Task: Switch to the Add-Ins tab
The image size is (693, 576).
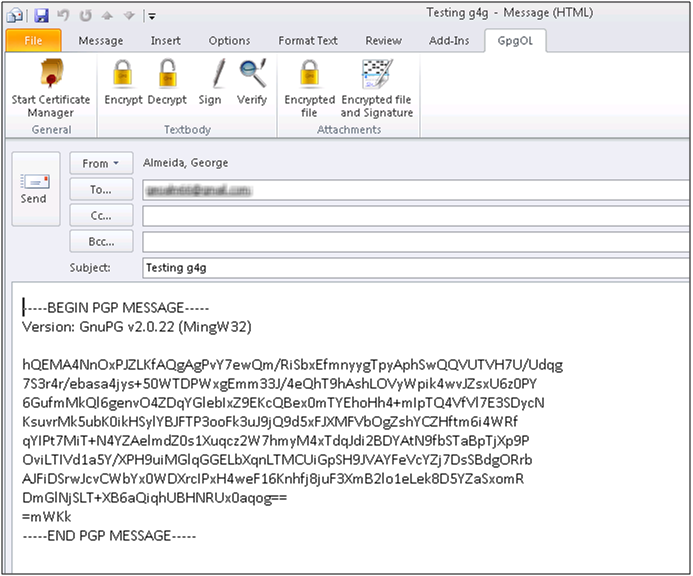Action: point(449,41)
